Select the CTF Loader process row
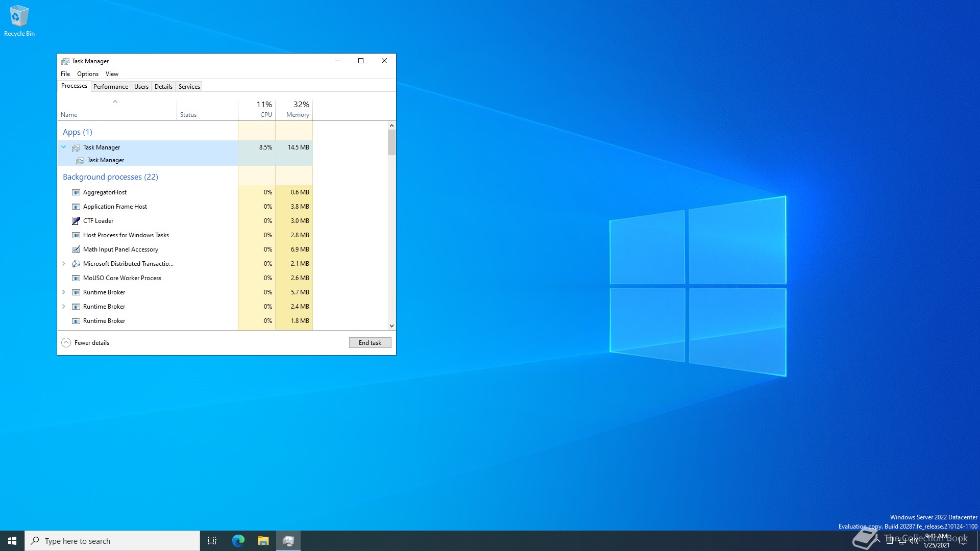 [185, 221]
